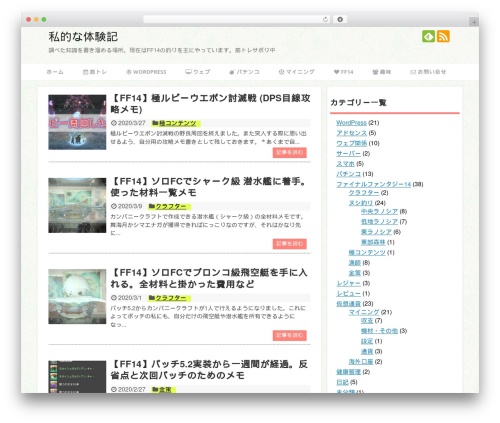Screen dimensions: 500x423
Task: Open the green Feedly icon
Action: click(x=428, y=36)
